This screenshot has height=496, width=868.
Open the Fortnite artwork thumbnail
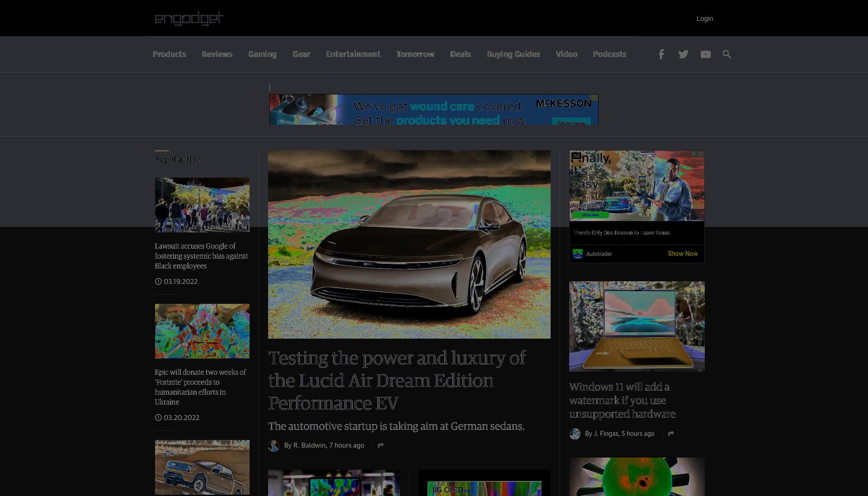click(202, 331)
